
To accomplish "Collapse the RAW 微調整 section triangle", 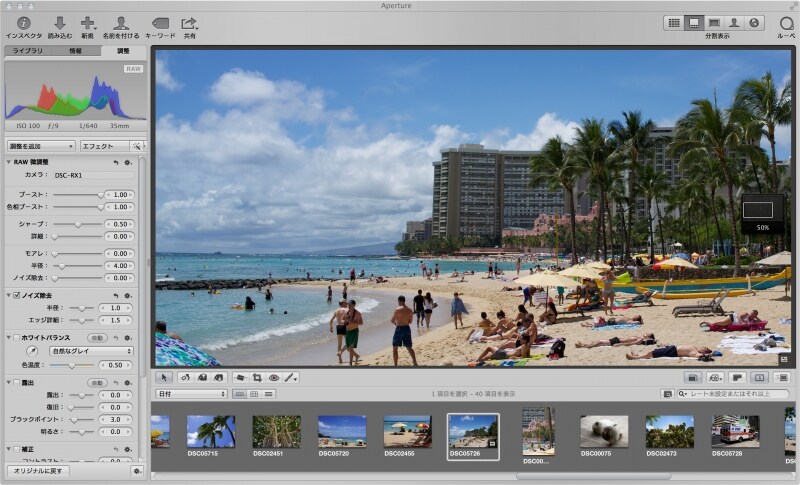I will coord(9,161).
